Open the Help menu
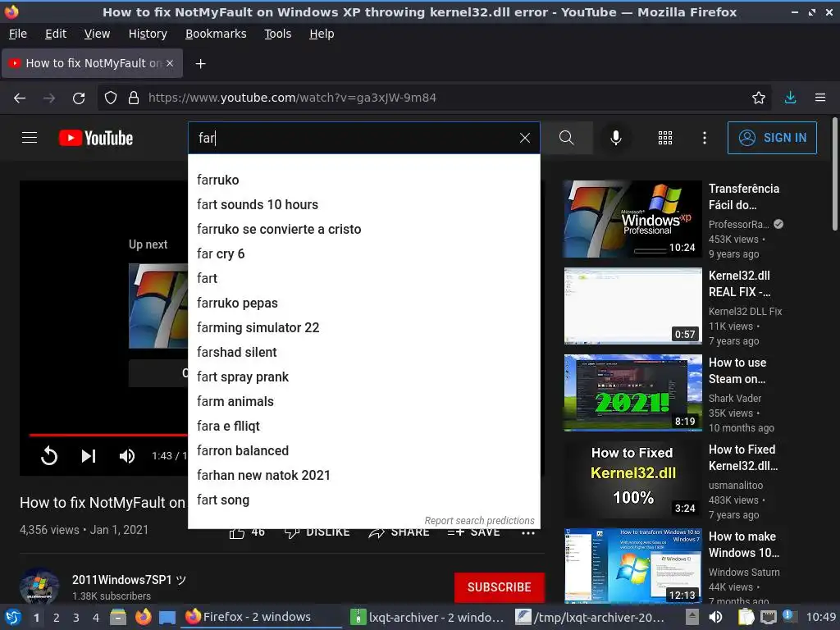Viewport: 840px width, 630px height. [x=322, y=34]
